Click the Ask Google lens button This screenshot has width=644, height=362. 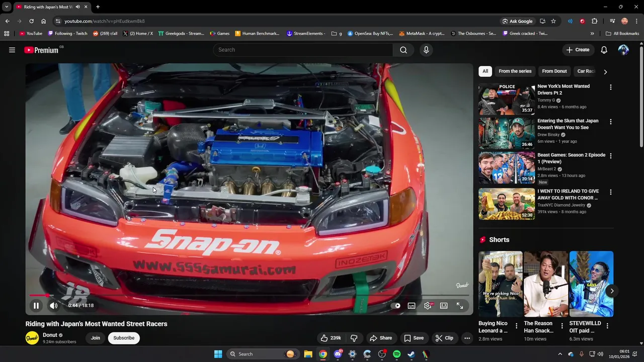pyautogui.click(x=517, y=21)
